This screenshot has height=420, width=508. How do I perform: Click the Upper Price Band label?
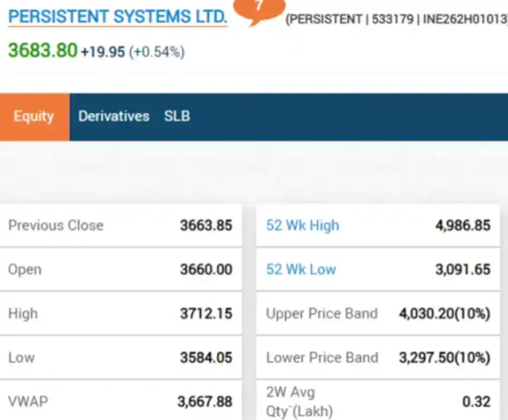[x=321, y=313]
